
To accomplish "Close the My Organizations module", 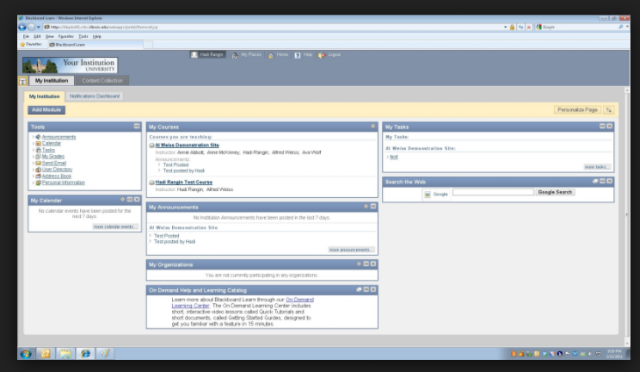I will click(x=373, y=264).
